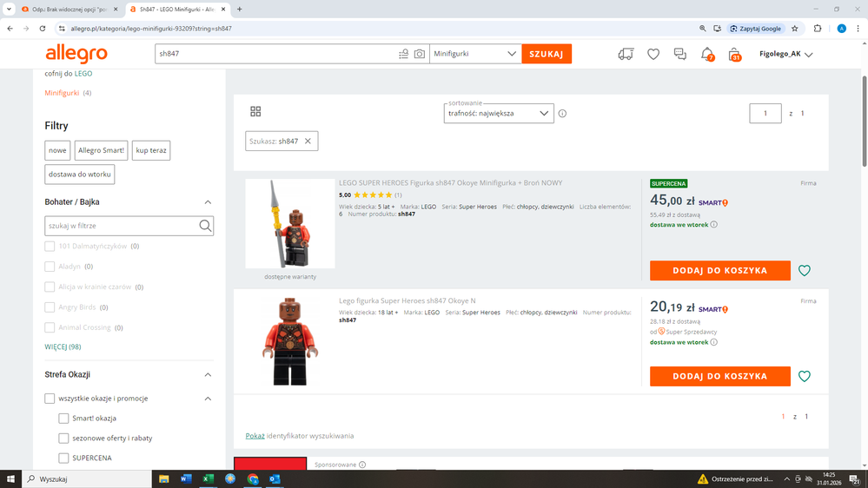The image size is (868, 488).
Task: Go back to the LEGO category link
Action: pos(83,74)
